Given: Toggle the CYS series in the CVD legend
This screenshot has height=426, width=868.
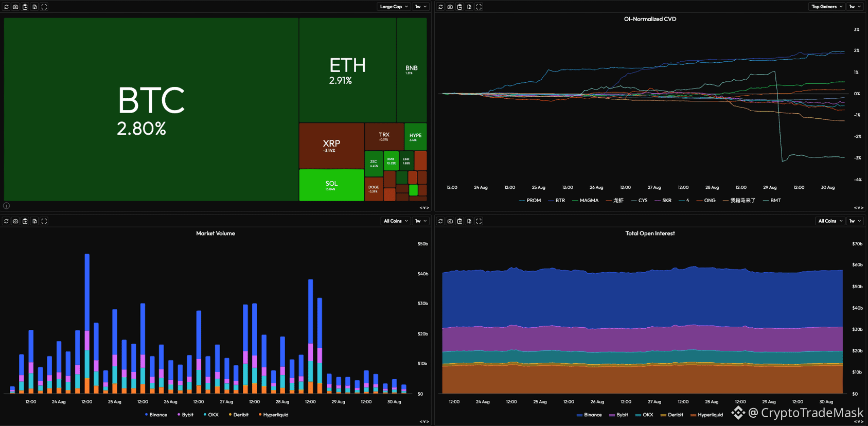Looking at the screenshot, I should [x=639, y=201].
